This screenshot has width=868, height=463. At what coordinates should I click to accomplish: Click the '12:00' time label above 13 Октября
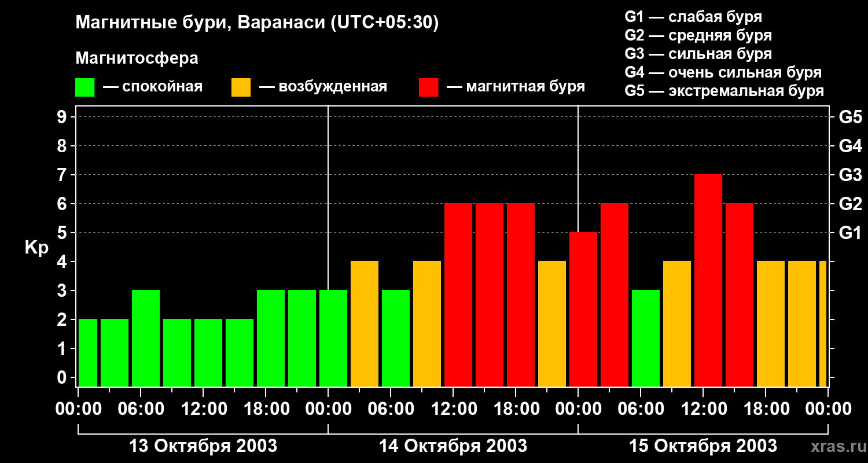203,409
